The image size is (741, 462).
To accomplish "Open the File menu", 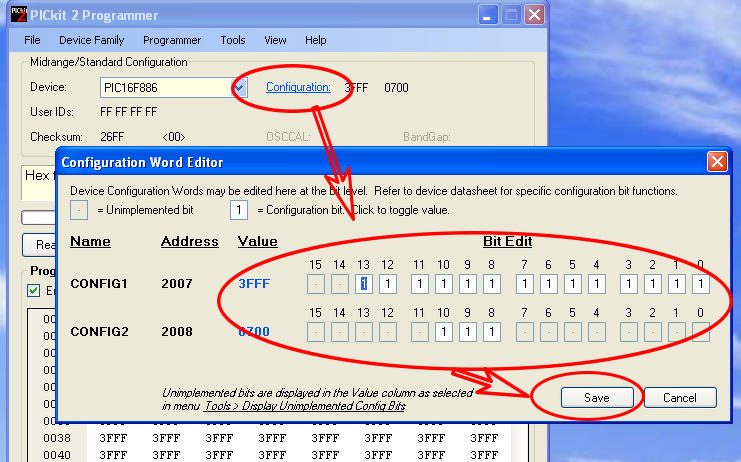I will pos(32,40).
